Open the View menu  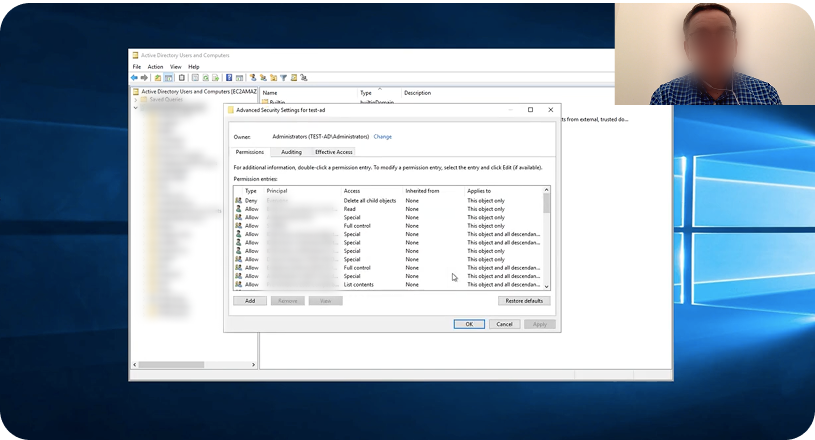click(176, 66)
